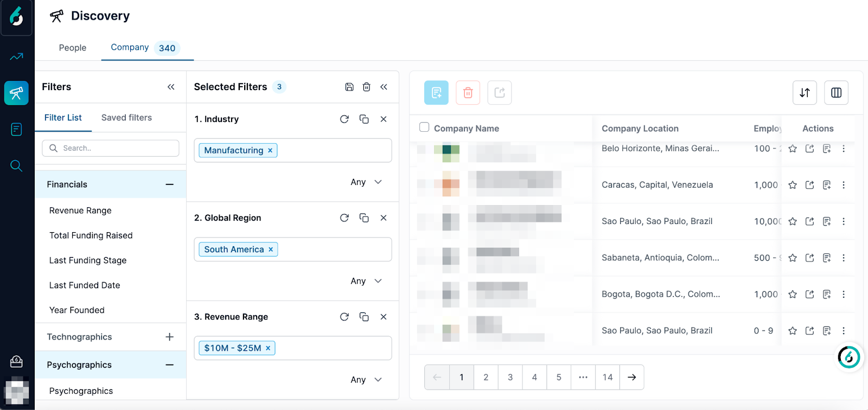Open the Saved filters tab
The image size is (868, 410).
point(126,118)
